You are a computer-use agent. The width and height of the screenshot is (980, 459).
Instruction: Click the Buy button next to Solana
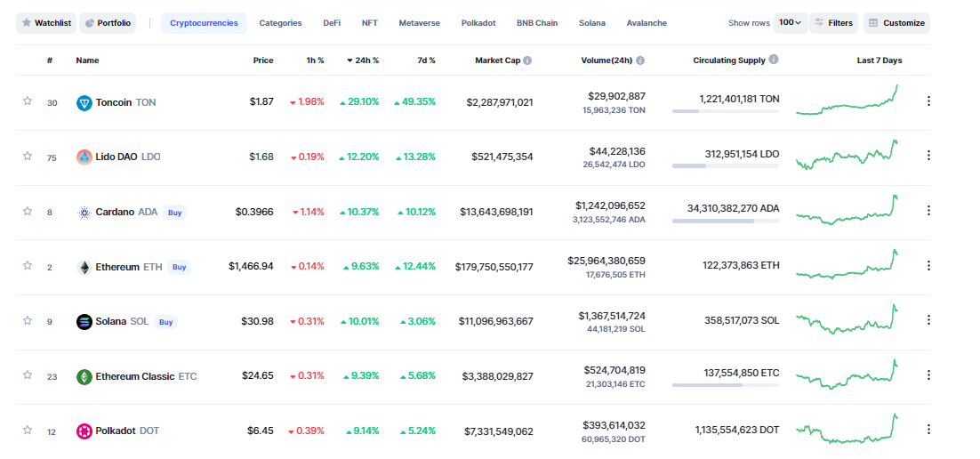pyautogui.click(x=165, y=322)
